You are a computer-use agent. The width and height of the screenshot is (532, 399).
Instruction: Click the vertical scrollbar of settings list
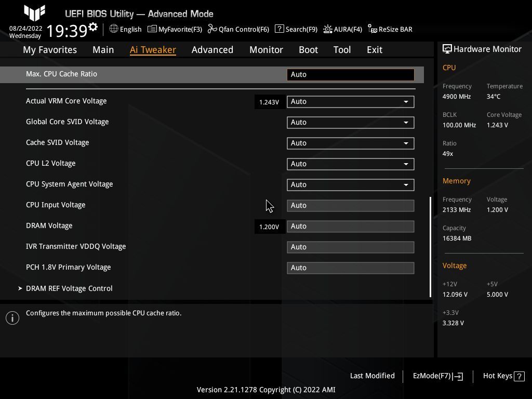(x=430, y=247)
